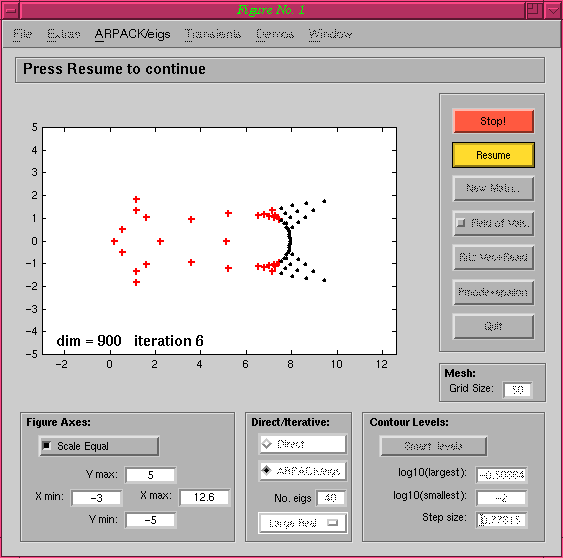Click the 'Figure No. 1' window title
The width and height of the screenshot is (563, 558).
[271, 10]
